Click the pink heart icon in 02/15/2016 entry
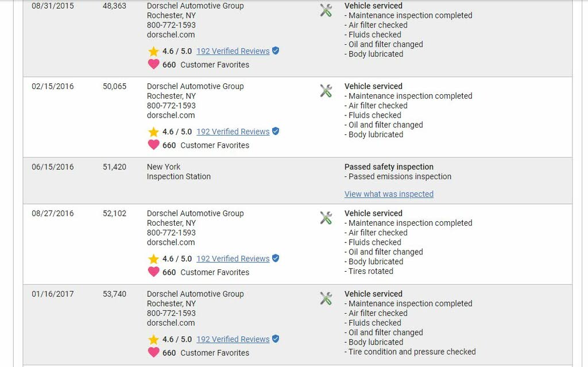This screenshot has width=588, height=367. pyautogui.click(x=153, y=145)
